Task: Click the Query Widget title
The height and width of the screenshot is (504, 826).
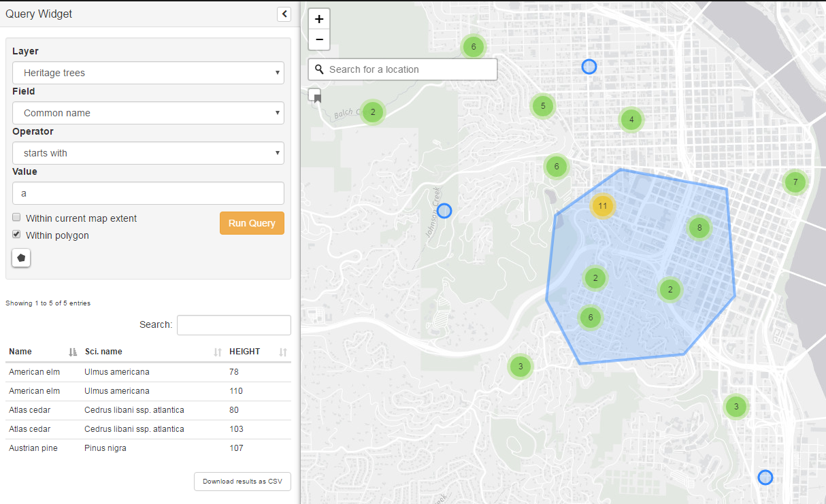Action: (39, 14)
